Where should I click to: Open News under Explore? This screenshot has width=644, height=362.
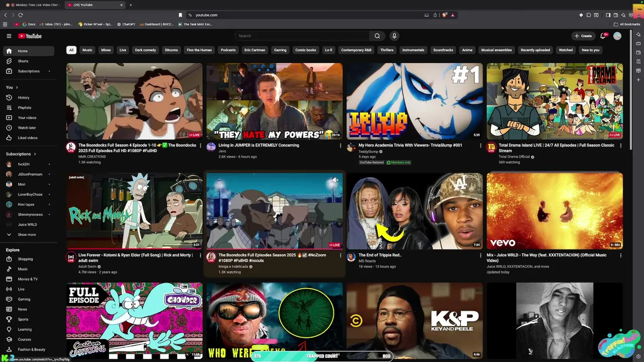click(x=29, y=309)
